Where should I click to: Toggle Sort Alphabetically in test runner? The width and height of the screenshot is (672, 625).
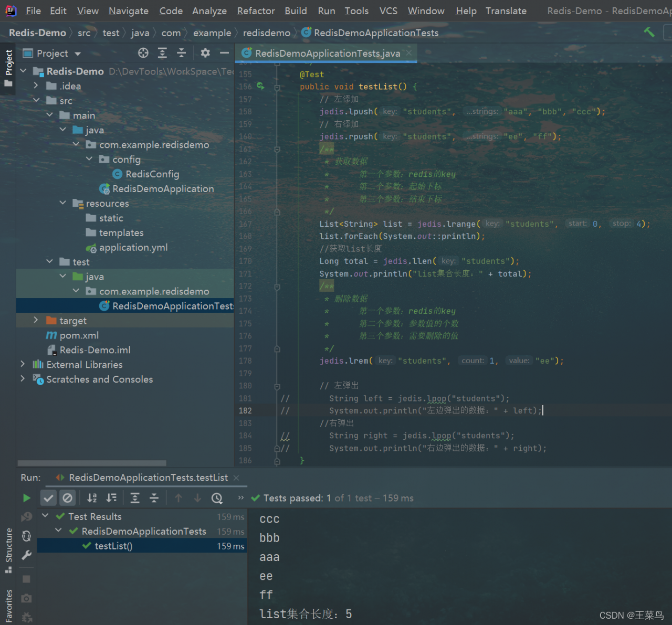pos(92,498)
